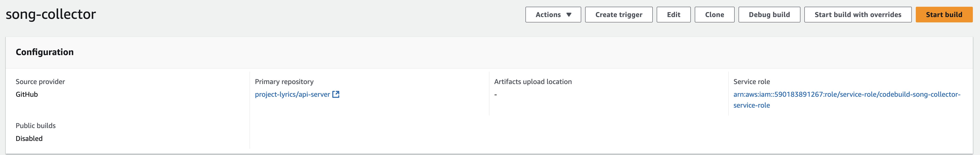
Task: Open the external link icon beside api-server
Action: (336, 95)
